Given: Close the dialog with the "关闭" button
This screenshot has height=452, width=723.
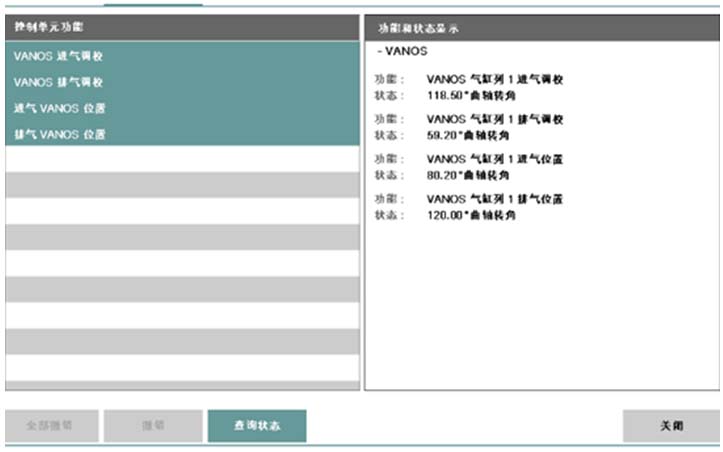Looking at the screenshot, I should point(671,425).
